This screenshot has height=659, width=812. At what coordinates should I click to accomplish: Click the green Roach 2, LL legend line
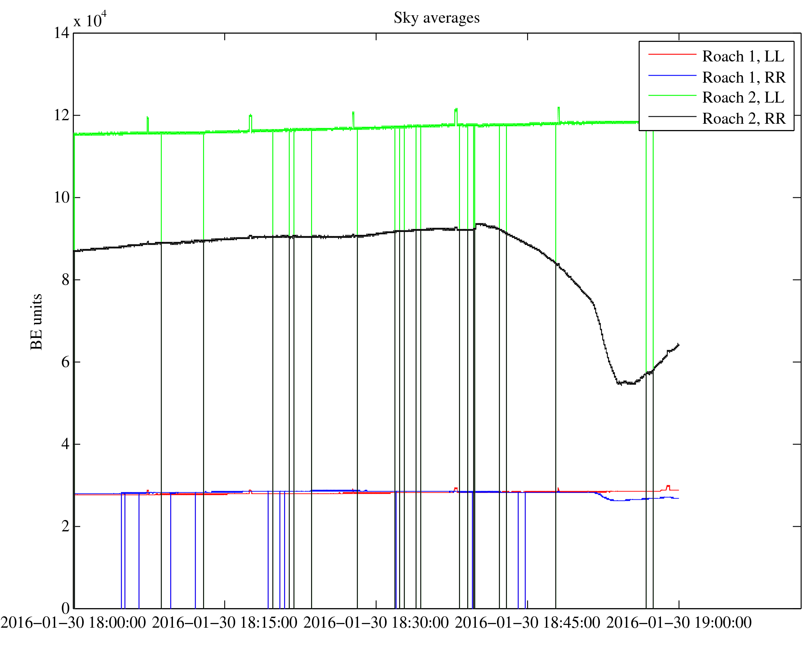click(x=672, y=96)
